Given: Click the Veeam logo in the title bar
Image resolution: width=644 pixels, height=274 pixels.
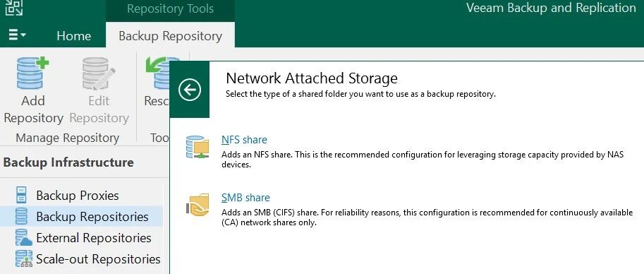Looking at the screenshot, I should pyautogui.click(x=14, y=7).
